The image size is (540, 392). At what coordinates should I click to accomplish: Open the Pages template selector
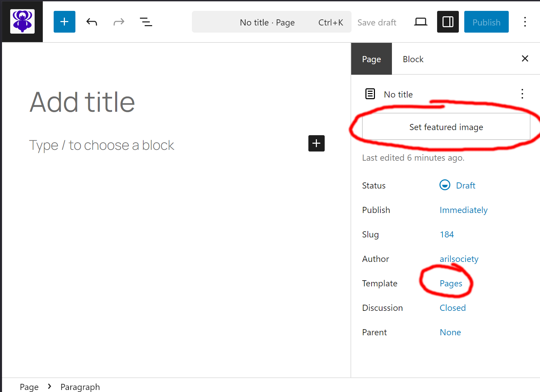(451, 283)
